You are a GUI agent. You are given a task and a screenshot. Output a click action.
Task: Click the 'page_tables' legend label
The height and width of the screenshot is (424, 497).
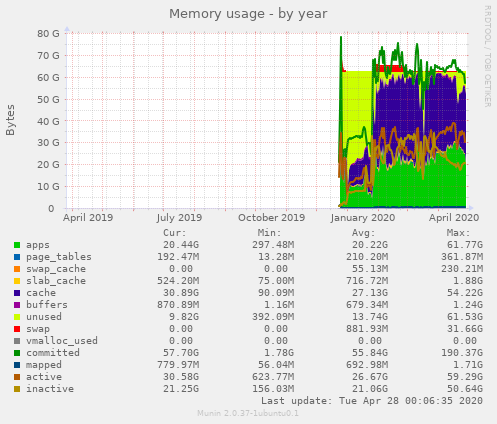59,257
